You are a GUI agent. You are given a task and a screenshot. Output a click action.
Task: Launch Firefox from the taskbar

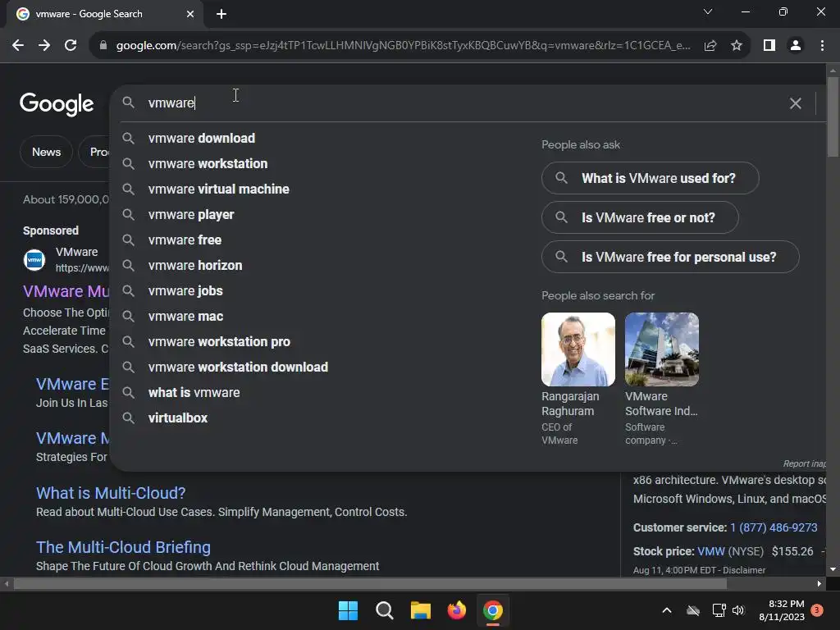tap(456, 610)
